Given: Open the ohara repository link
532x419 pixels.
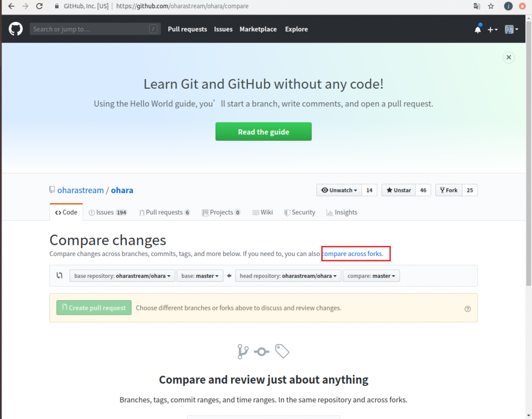Looking at the screenshot, I should point(122,190).
